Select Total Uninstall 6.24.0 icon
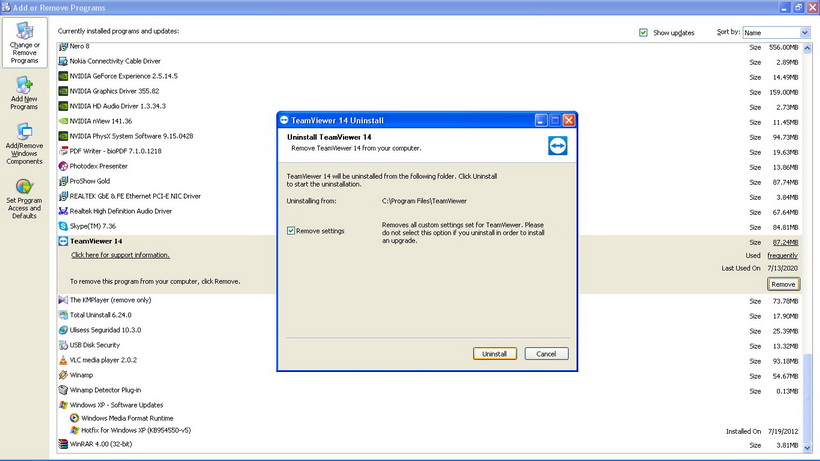 click(x=63, y=315)
